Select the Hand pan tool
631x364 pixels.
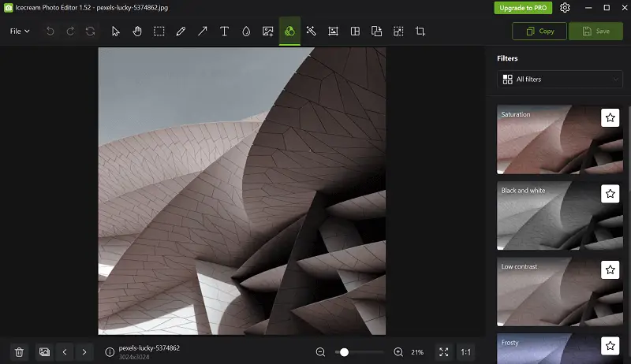point(137,31)
